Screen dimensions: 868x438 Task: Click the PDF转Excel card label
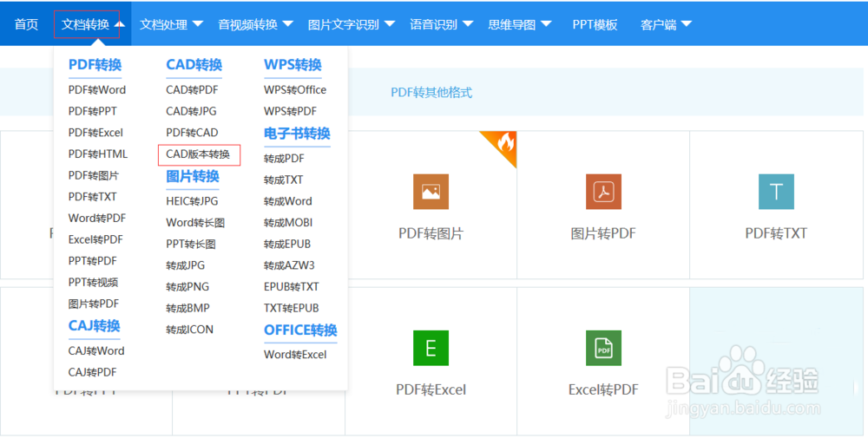point(431,390)
